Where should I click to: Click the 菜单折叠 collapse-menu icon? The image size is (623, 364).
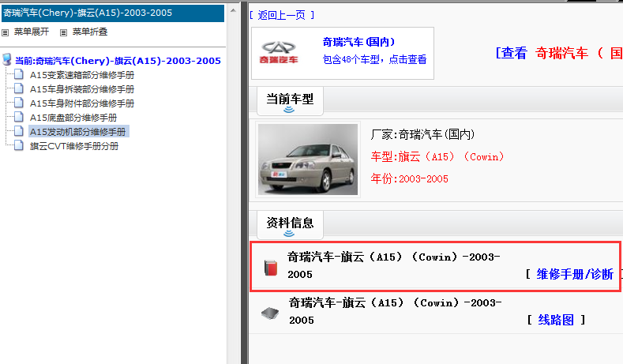64,32
